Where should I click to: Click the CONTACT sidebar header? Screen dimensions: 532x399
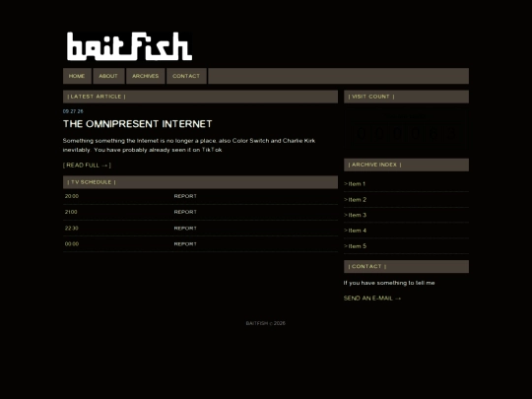pyautogui.click(x=406, y=267)
